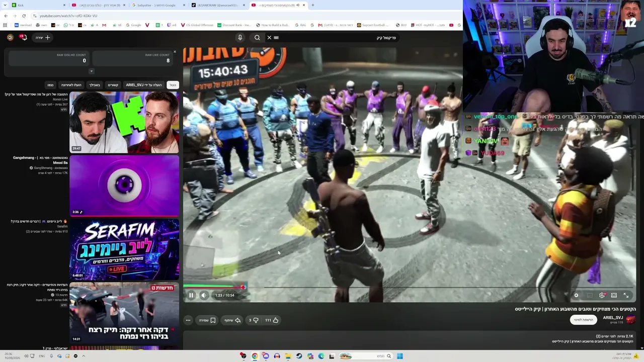Screen dimensions: 644x362
Task: Pause the YouTube video
Action: pos(191,295)
